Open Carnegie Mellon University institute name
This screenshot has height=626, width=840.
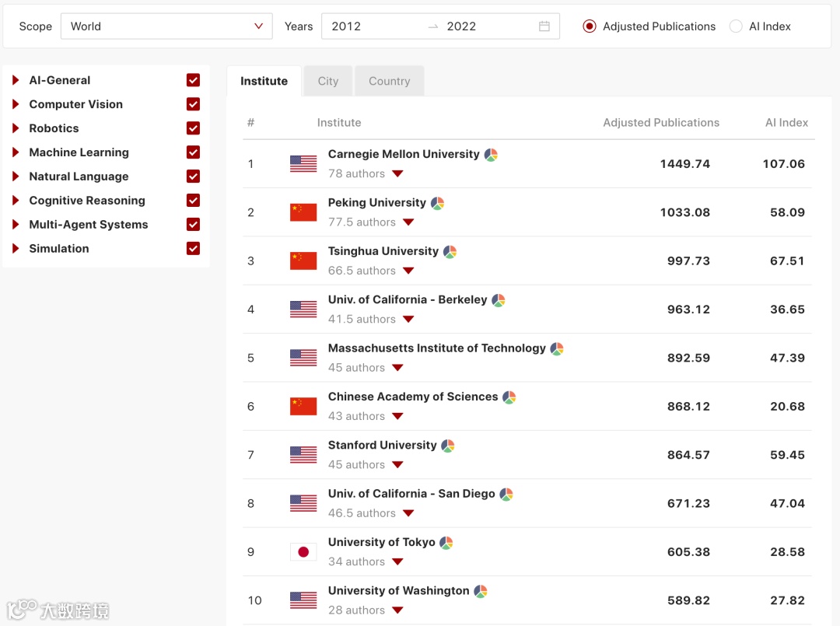click(404, 154)
